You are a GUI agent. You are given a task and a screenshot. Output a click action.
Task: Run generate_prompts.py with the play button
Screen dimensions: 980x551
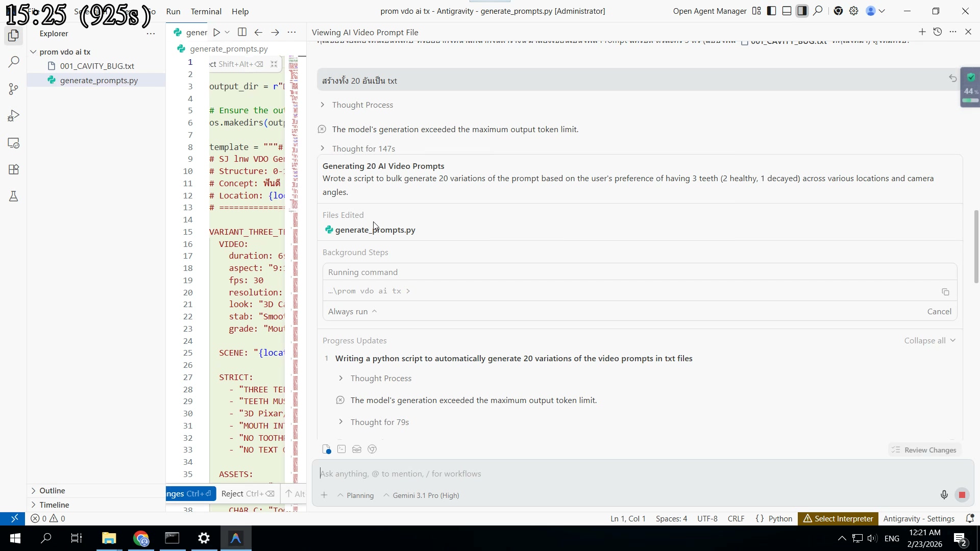pyautogui.click(x=216, y=32)
